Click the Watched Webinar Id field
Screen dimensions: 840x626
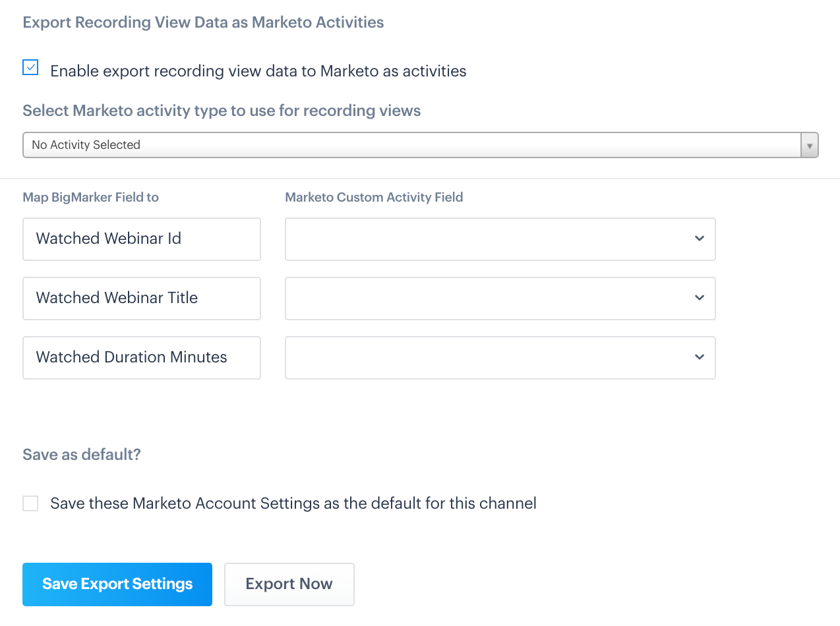click(142, 239)
